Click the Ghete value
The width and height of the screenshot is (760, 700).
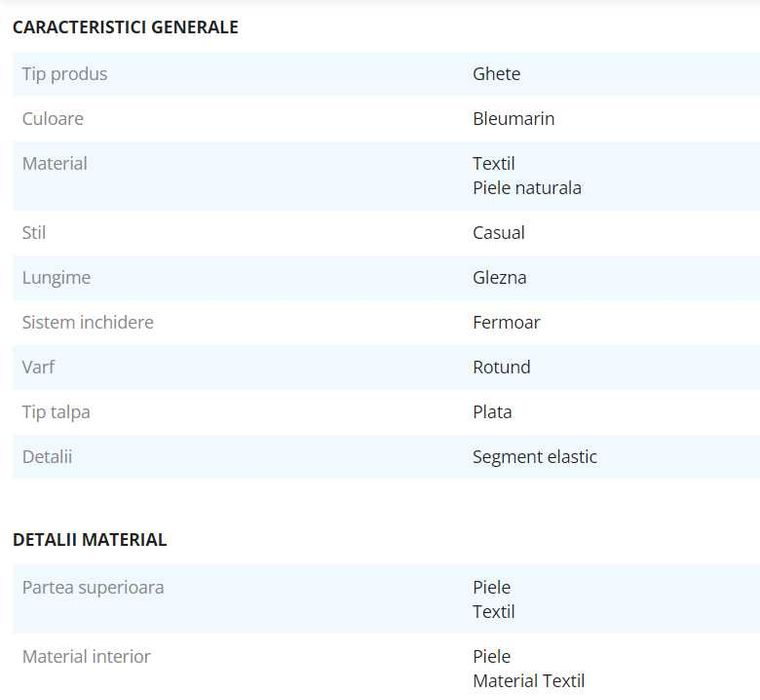point(496,74)
